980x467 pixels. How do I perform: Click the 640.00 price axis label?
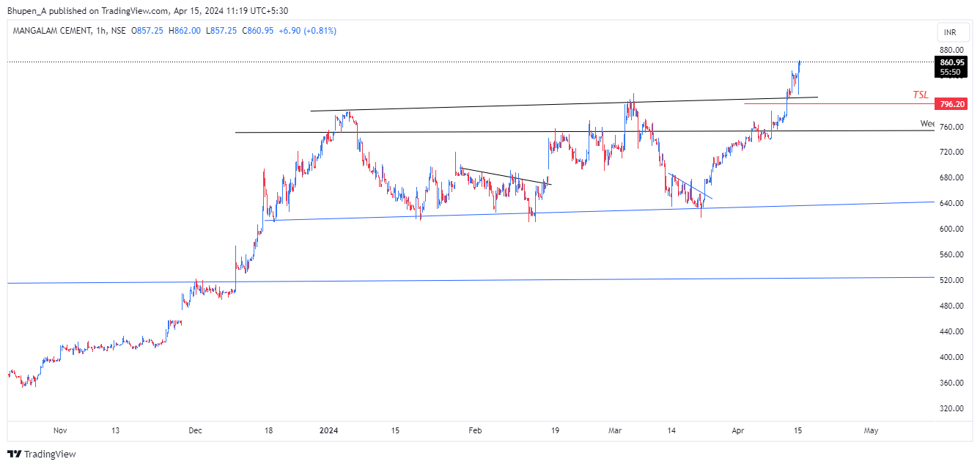pyautogui.click(x=951, y=204)
